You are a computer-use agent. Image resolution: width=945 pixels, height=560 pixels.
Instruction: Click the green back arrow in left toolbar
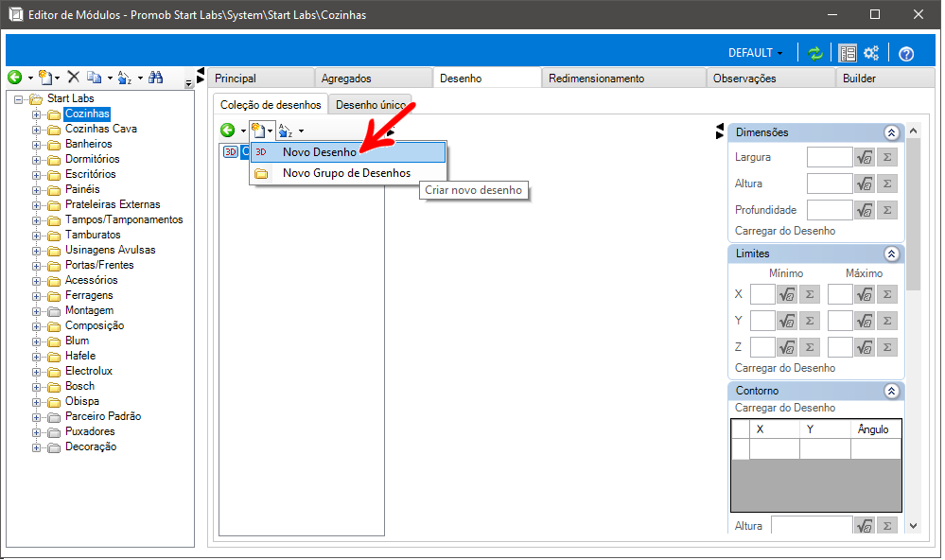coord(15,78)
